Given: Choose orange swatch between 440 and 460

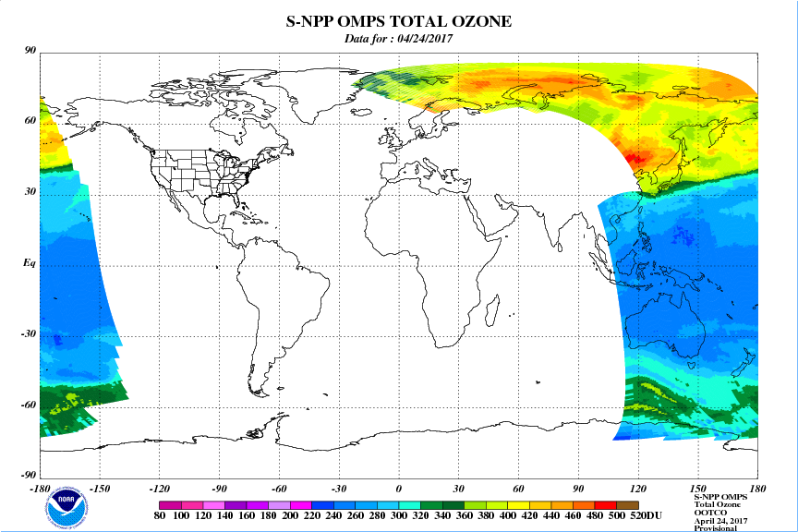Looking at the screenshot, I should click(x=562, y=505).
